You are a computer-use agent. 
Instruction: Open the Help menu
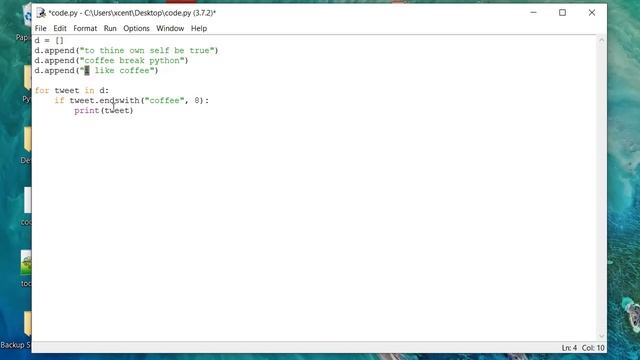click(x=199, y=29)
